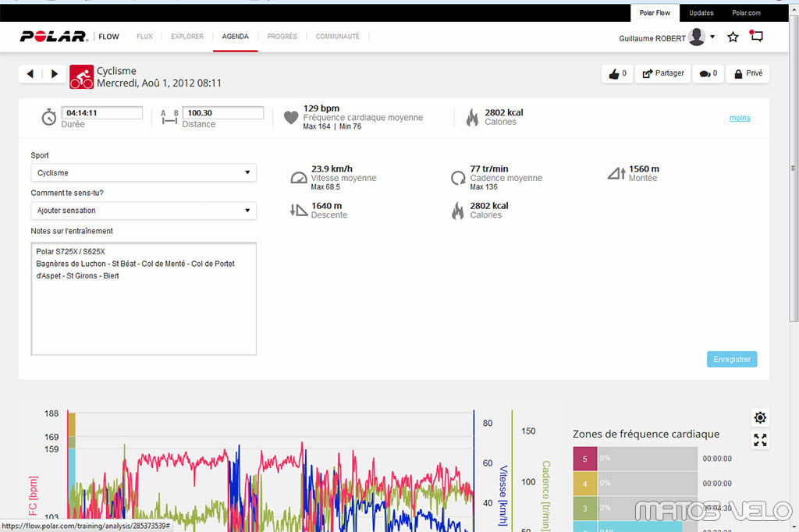Click the descent Descente icon
Viewport: 799px width, 532px height.
[x=299, y=210]
